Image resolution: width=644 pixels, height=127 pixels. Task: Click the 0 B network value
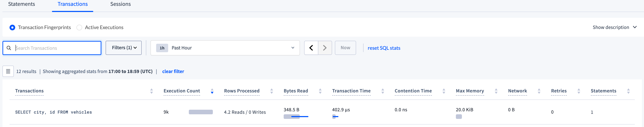(x=511, y=110)
